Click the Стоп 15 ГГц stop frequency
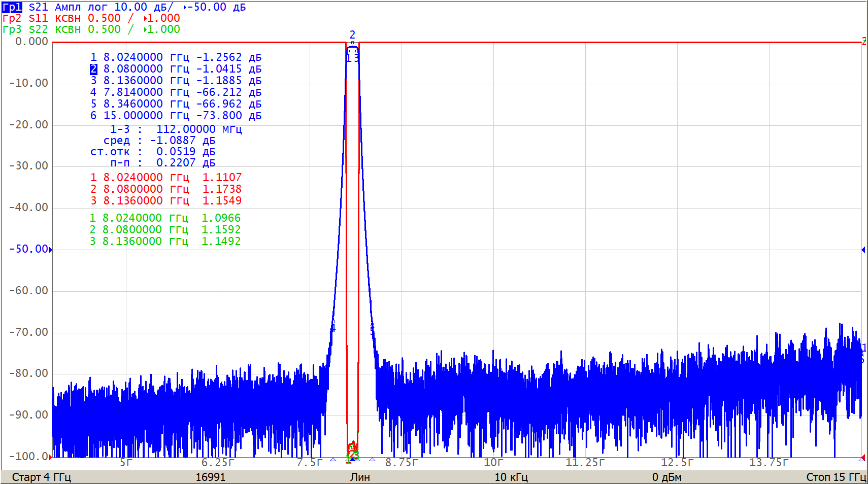This screenshot has width=868, height=484. tap(836, 477)
